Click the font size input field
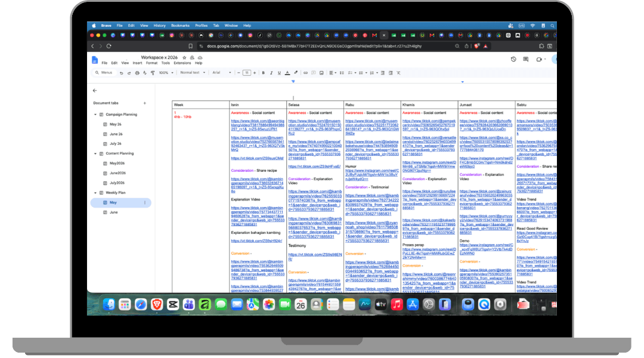The height and width of the screenshot is (358, 644). click(246, 73)
